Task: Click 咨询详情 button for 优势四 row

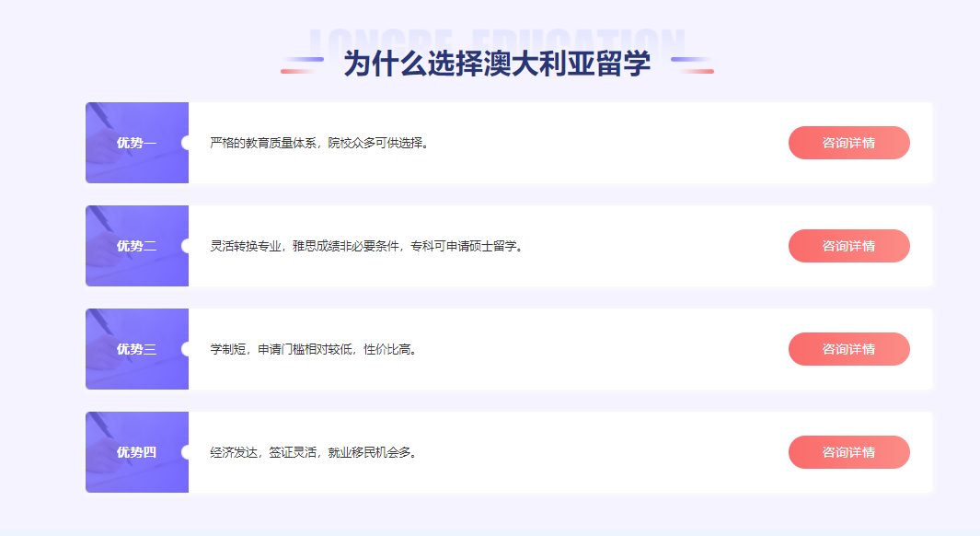Action: tap(848, 452)
